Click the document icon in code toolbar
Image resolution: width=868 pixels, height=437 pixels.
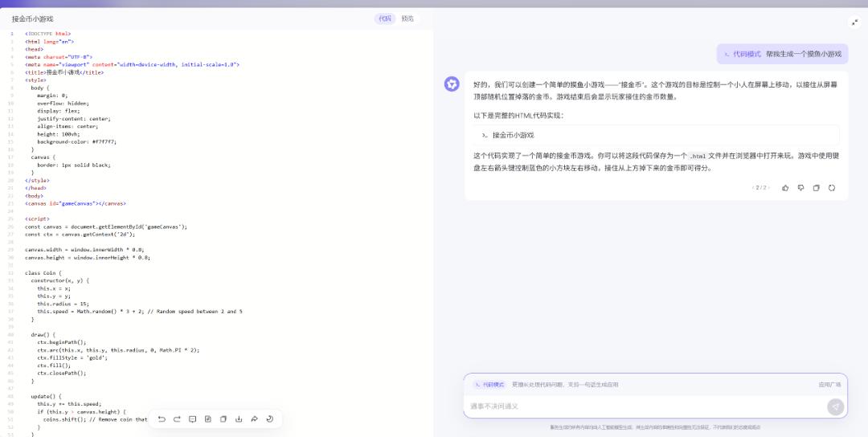[x=207, y=419]
